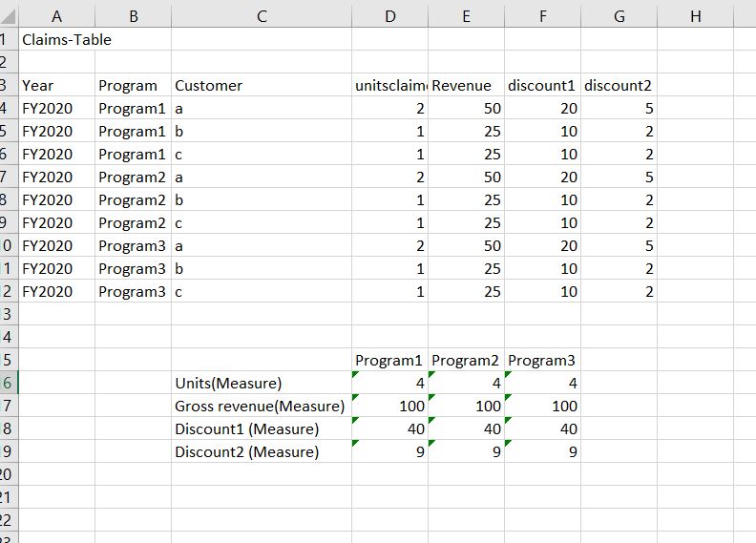Select the Customer header cell
Viewport: 756px width, 543px height.
coord(262,85)
